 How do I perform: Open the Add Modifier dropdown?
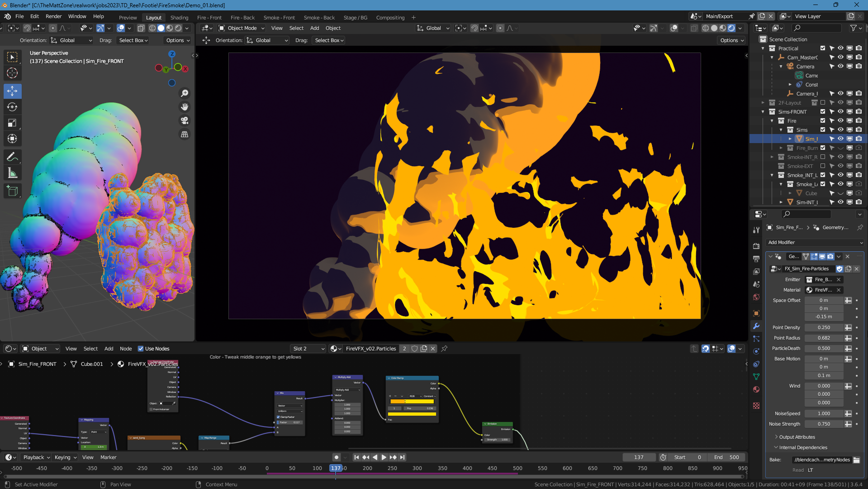815,242
